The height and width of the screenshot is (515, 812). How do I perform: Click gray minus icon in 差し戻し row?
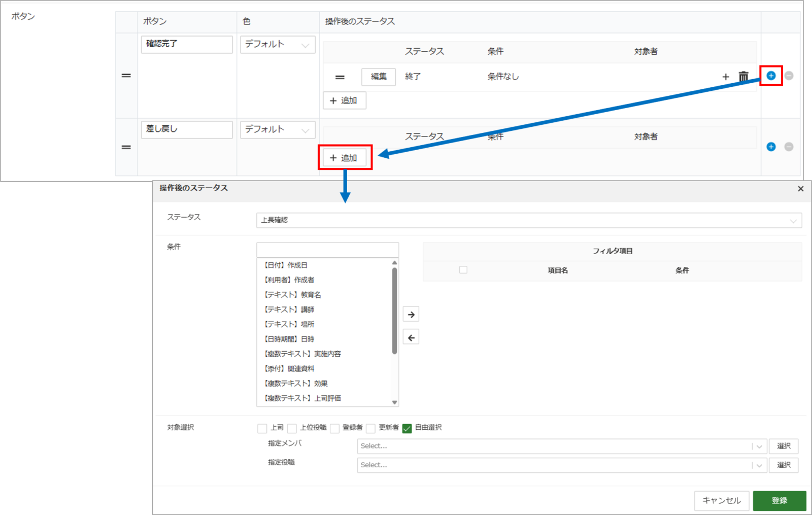click(789, 147)
